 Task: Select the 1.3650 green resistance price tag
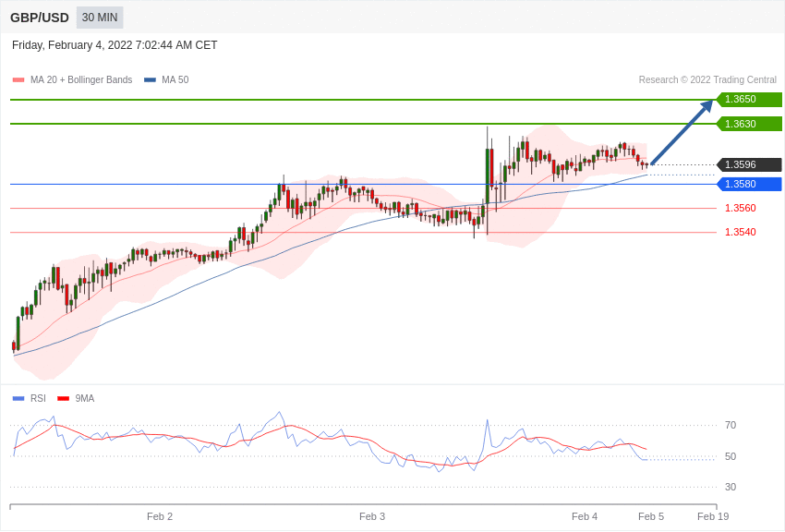749,99
